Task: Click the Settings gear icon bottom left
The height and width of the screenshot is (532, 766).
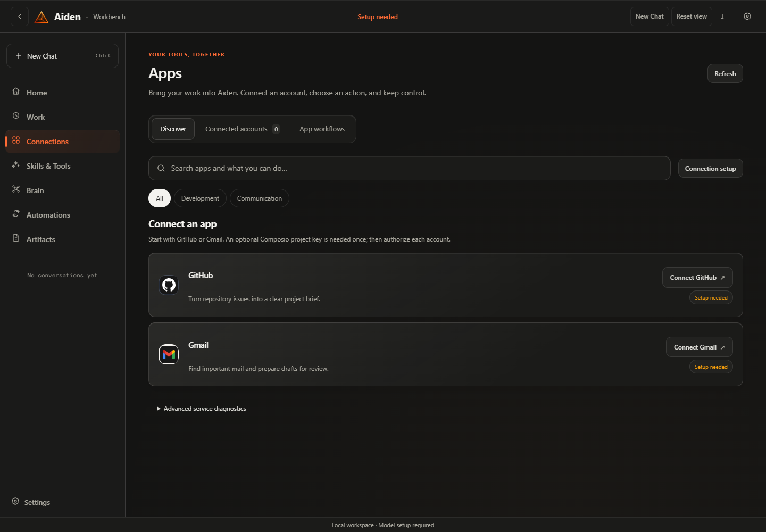Action: 15,502
